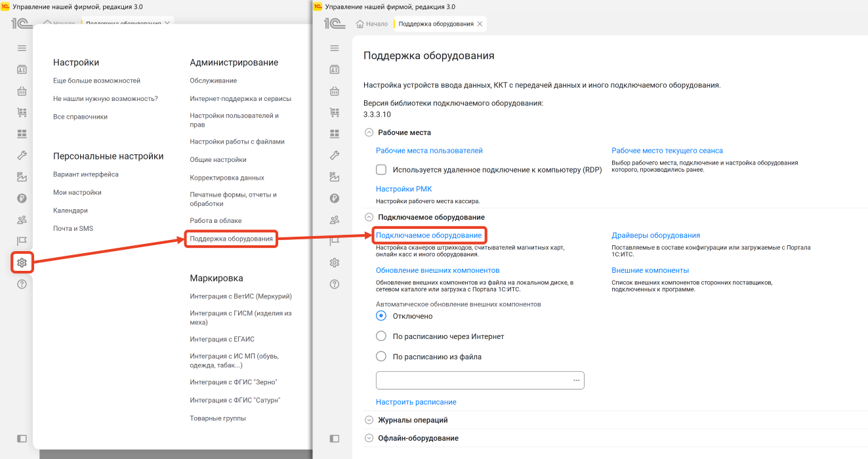The width and height of the screenshot is (868, 459).
Task: Open the ruble money section in left window
Action: [x=22, y=198]
